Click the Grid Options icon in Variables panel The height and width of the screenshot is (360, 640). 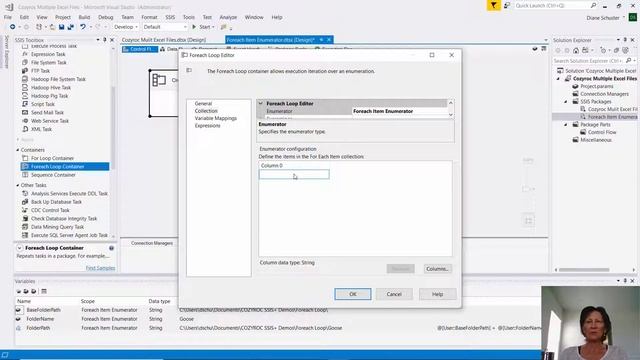pos(44,291)
